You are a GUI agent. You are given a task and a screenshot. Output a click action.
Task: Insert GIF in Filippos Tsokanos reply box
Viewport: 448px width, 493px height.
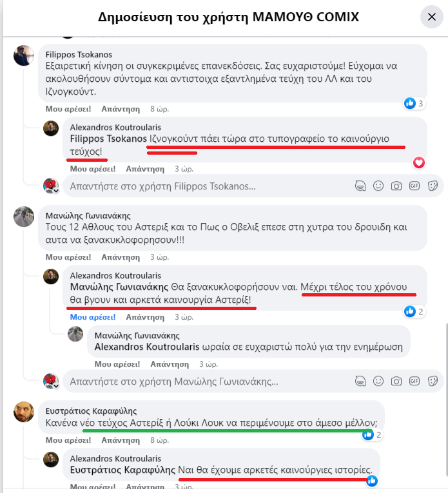414,186
